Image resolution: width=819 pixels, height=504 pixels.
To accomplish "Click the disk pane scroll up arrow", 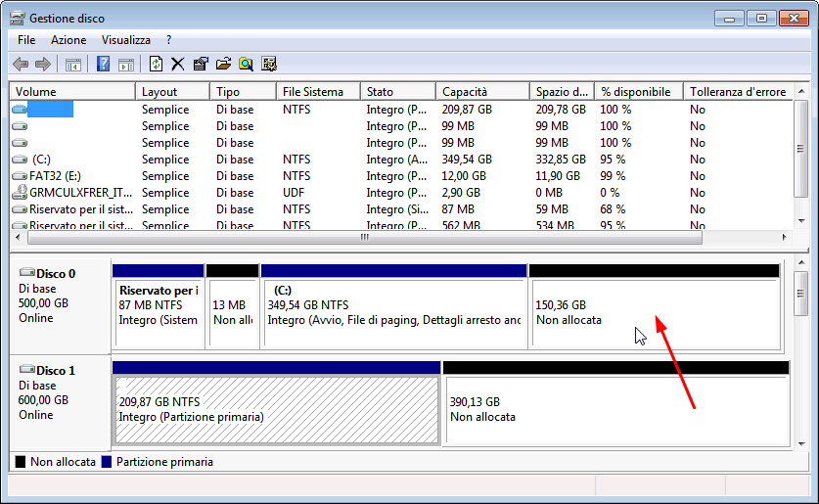I will pos(801,262).
